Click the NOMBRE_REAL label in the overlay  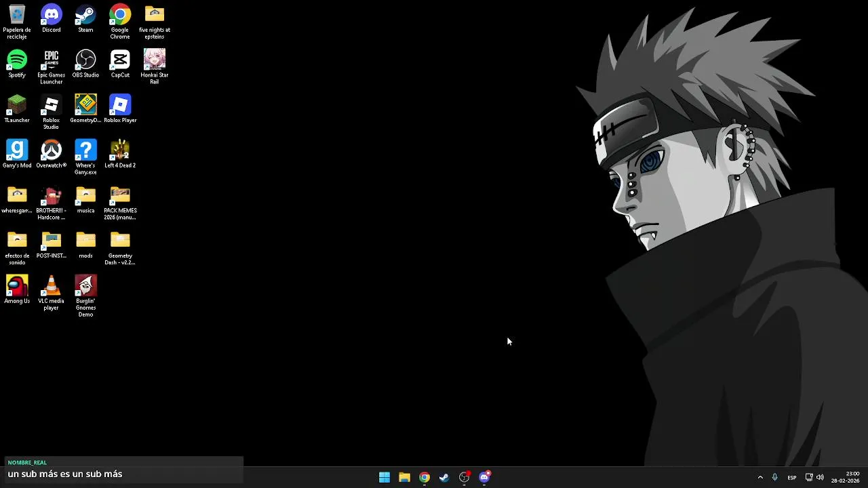pyautogui.click(x=27, y=462)
